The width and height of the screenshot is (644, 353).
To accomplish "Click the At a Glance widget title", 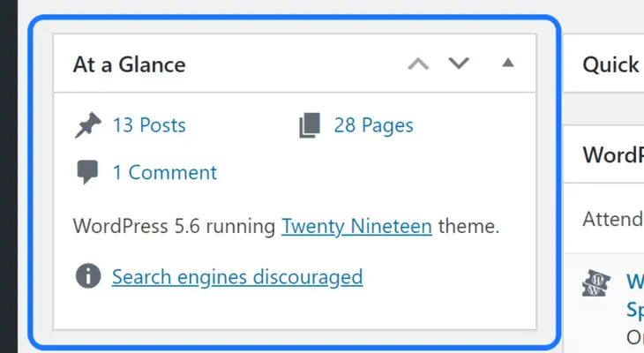I will pos(129,64).
